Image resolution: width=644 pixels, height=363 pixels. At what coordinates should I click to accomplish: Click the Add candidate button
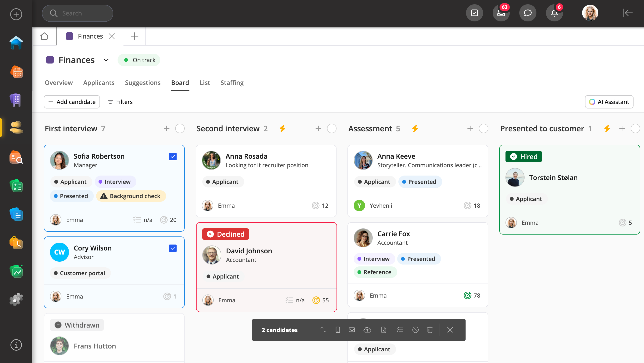[x=72, y=102]
